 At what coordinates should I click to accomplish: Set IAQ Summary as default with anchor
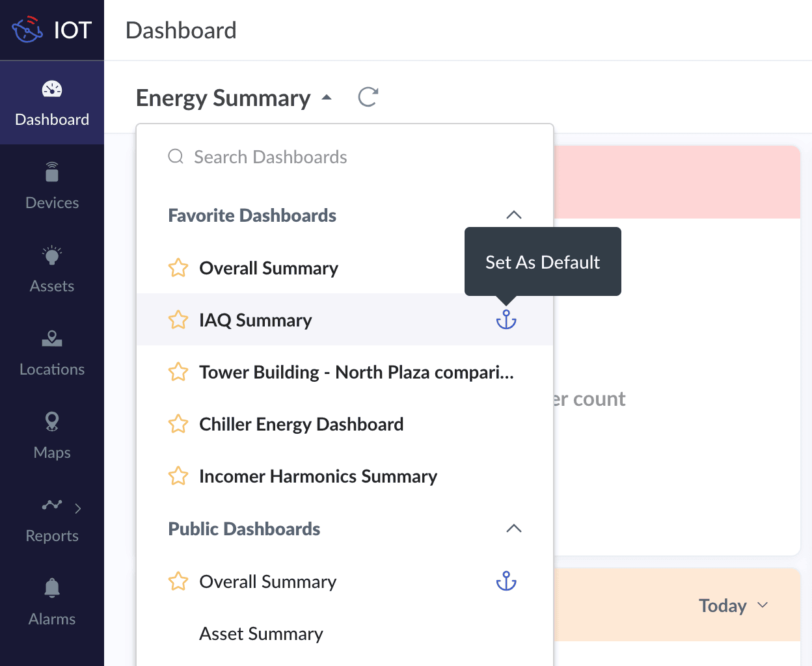tap(506, 319)
